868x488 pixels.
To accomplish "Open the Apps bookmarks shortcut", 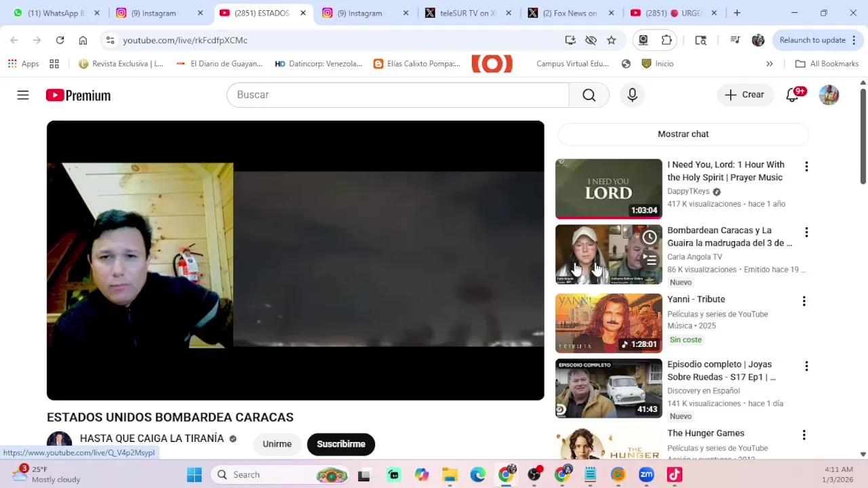I will tap(24, 64).
